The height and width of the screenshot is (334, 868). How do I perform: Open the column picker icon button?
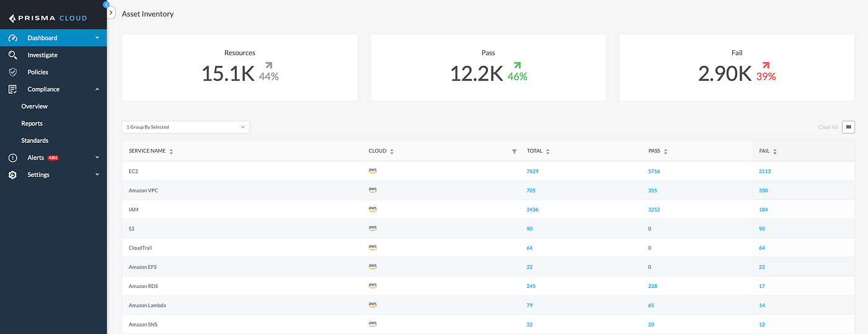click(848, 127)
